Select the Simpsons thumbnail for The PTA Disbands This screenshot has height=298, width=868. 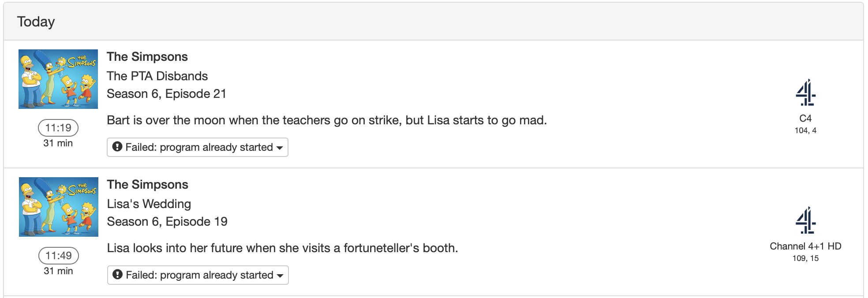tap(58, 79)
